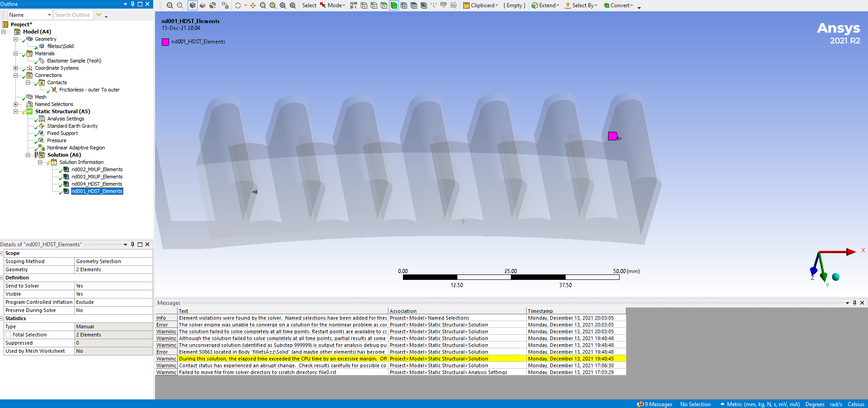Click the magenta nd001_HDST_Elements legend swatch
The width and height of the screenshot is (868, 408).
(x=165, y=42)
